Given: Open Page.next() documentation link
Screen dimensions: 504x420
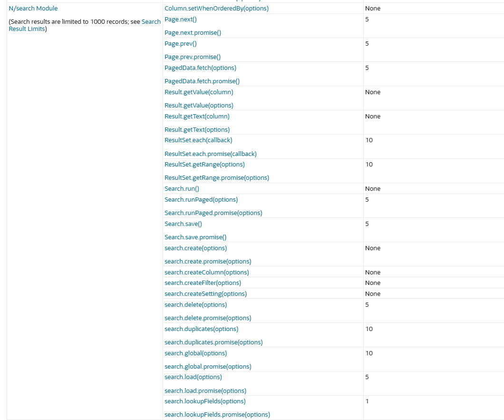Looking at the screenshot, I should 180,20.
